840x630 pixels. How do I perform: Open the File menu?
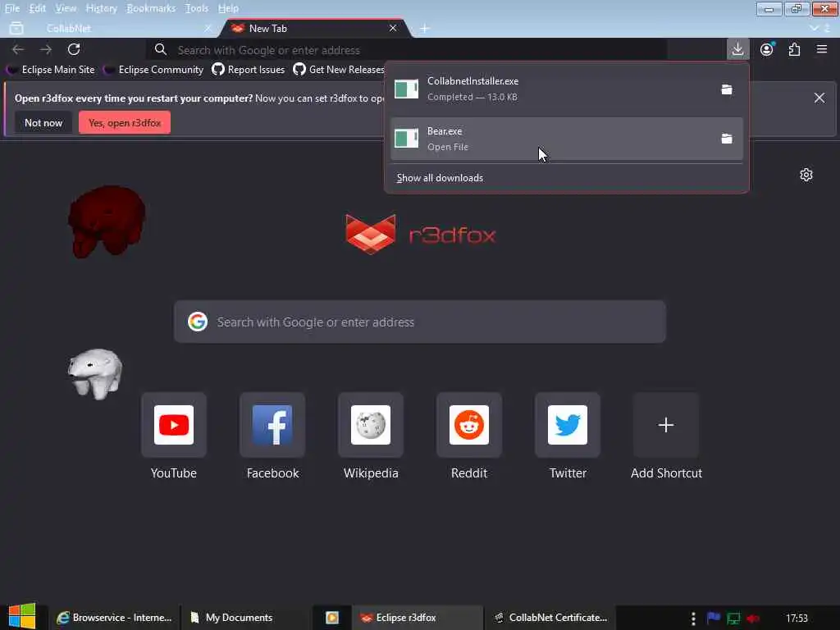click(x=12, y=8)
